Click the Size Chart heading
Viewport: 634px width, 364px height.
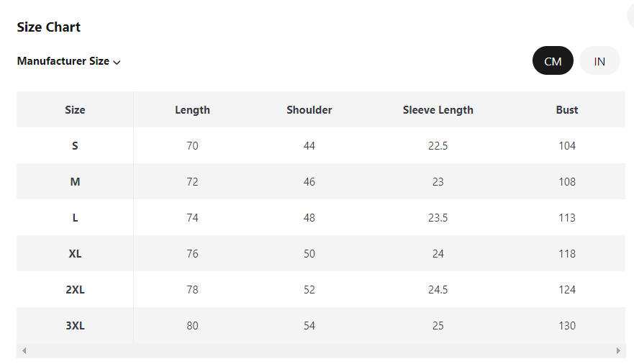tap(49, 27)
